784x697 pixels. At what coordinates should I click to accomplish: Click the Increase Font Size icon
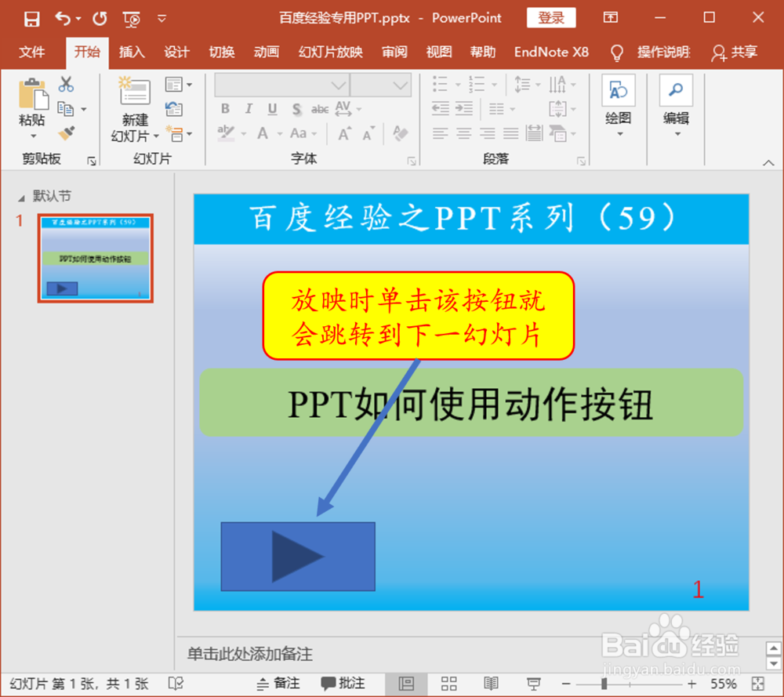pos(344,133)
